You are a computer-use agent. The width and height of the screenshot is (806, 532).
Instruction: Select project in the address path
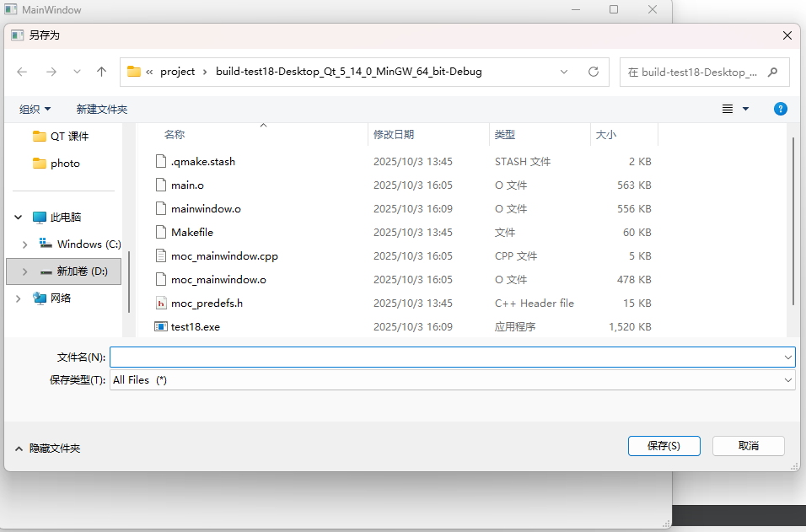[177, 72]
